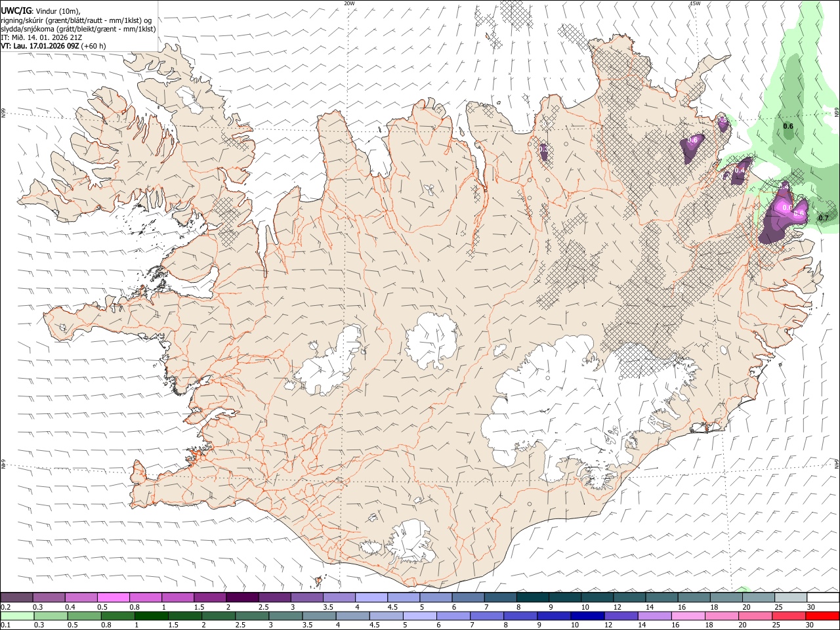Click the '20W' longitude label at top

[349, 3]
